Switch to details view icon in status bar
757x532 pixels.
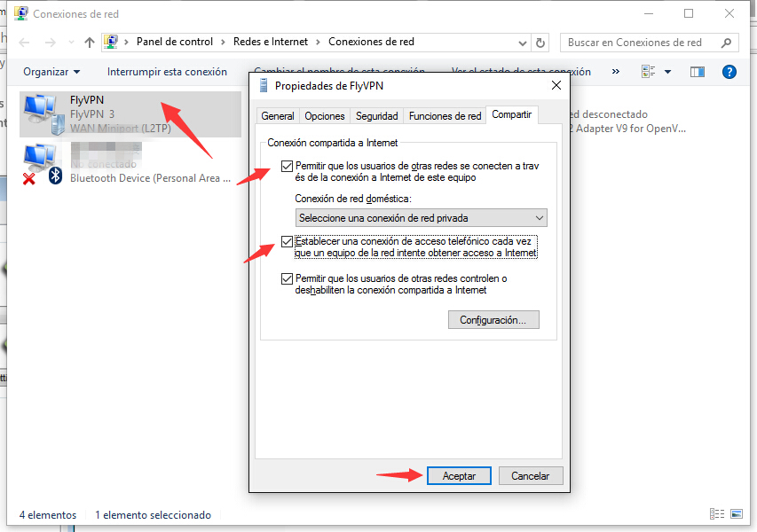717,513
